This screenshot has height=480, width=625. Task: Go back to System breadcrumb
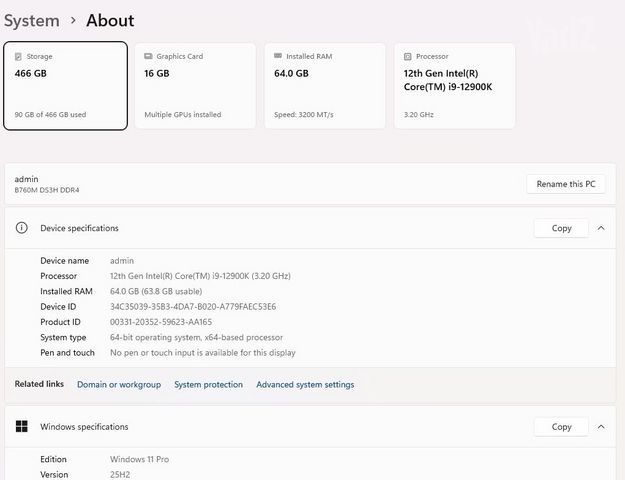point(32,21)
